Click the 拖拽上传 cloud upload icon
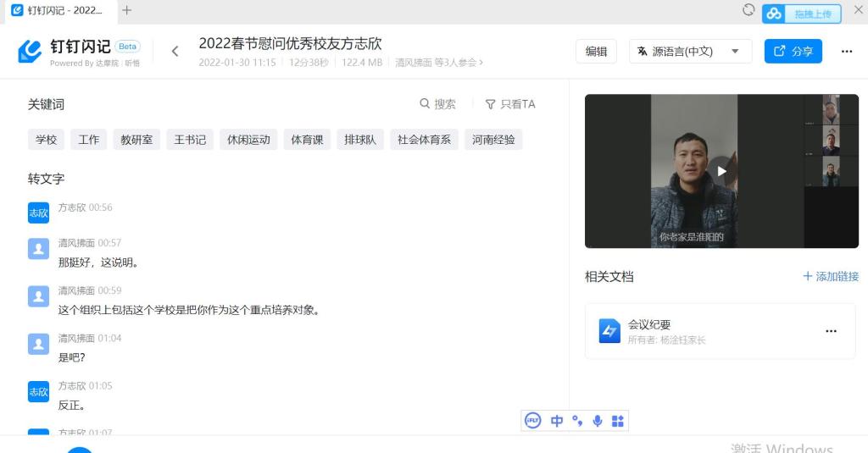The width and height of the screenshot is (868, 453). coord(773,13)
